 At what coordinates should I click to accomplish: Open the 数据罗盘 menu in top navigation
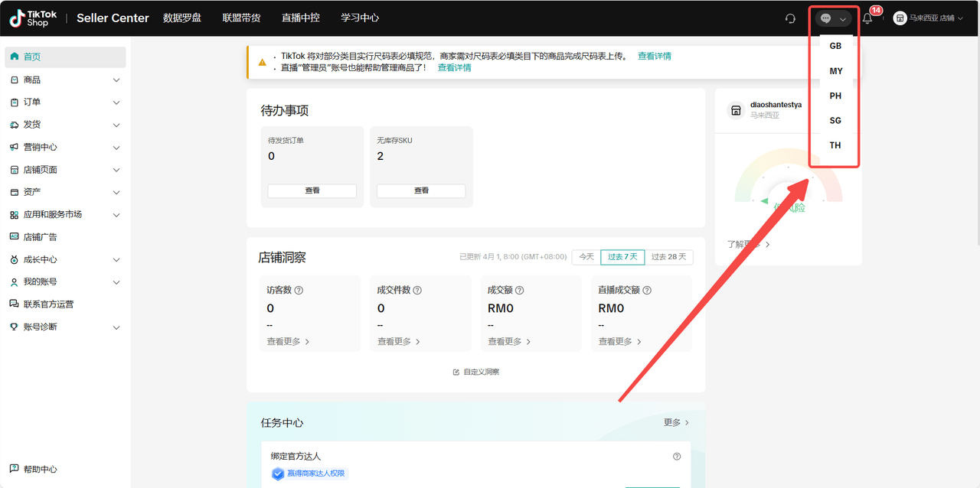click(182, 18)
